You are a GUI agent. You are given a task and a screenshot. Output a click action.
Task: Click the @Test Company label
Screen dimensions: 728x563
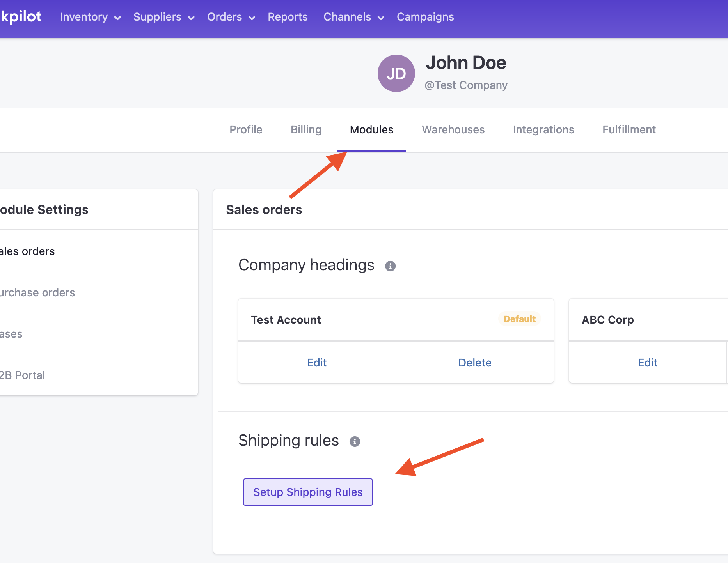[x=466, y=85]
